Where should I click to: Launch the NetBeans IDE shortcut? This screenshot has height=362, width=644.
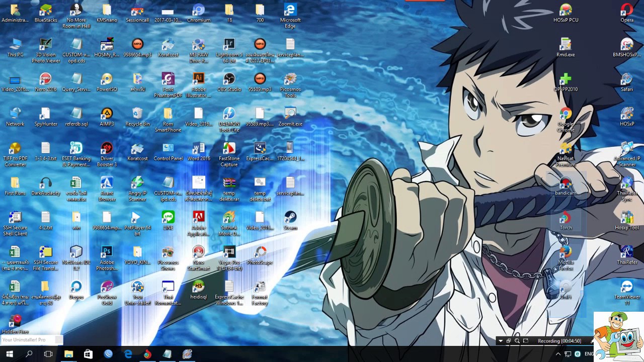pos(76,259)
